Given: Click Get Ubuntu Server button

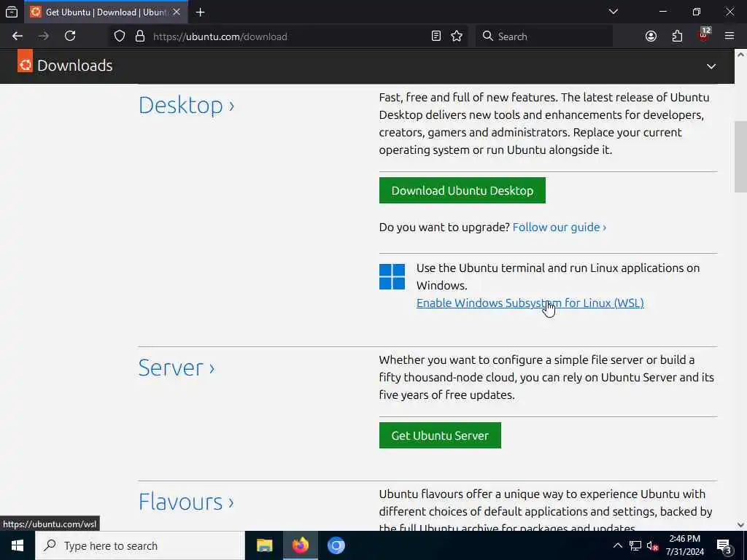Looking at the screenshot, I should tap(440, 435).
